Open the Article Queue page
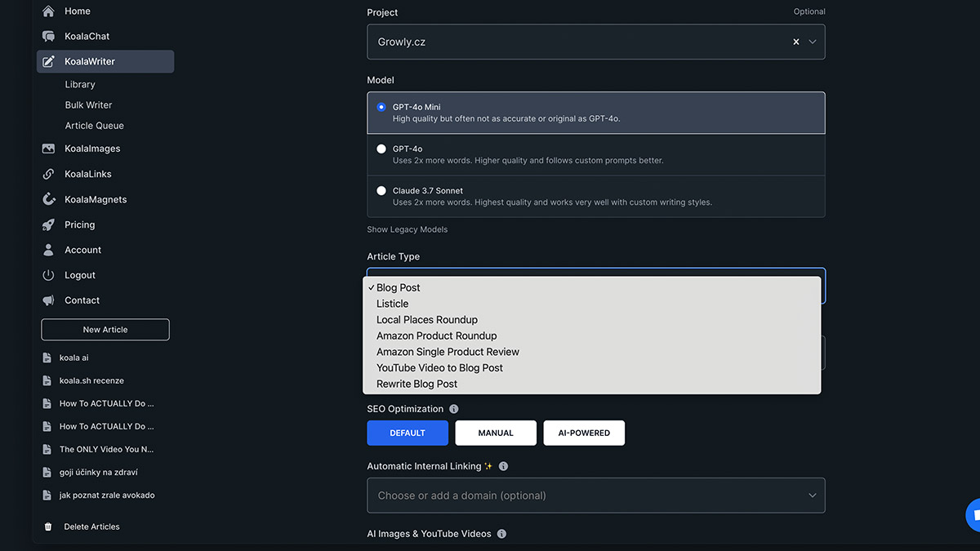Image resolution: width=980 pixels, height=551 pixels. [95, 126]
